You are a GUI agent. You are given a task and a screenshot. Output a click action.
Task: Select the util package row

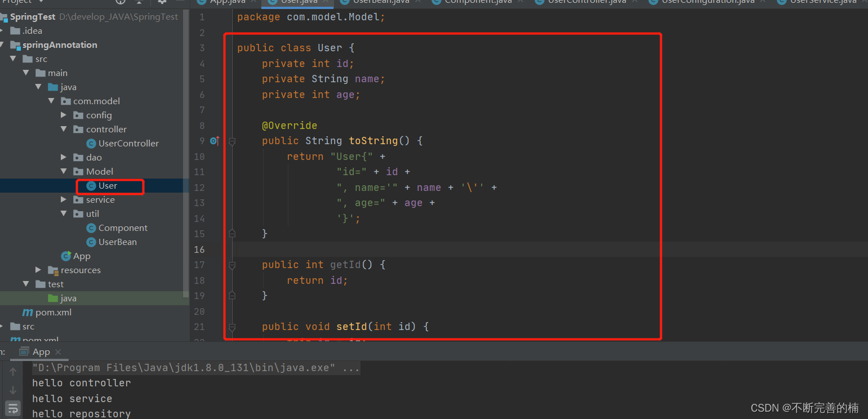(95, 214)
